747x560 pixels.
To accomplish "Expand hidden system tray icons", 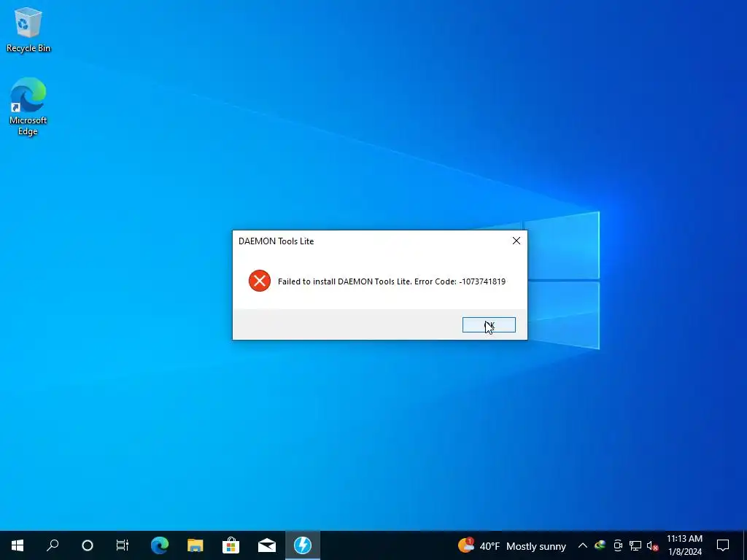I will coord(583,545).
